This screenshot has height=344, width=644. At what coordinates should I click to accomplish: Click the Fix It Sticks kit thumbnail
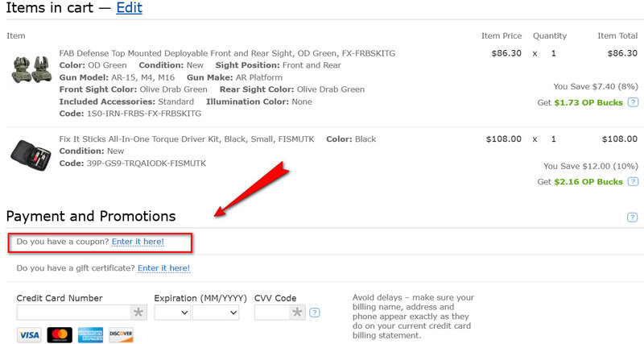(x=31, y=151)
